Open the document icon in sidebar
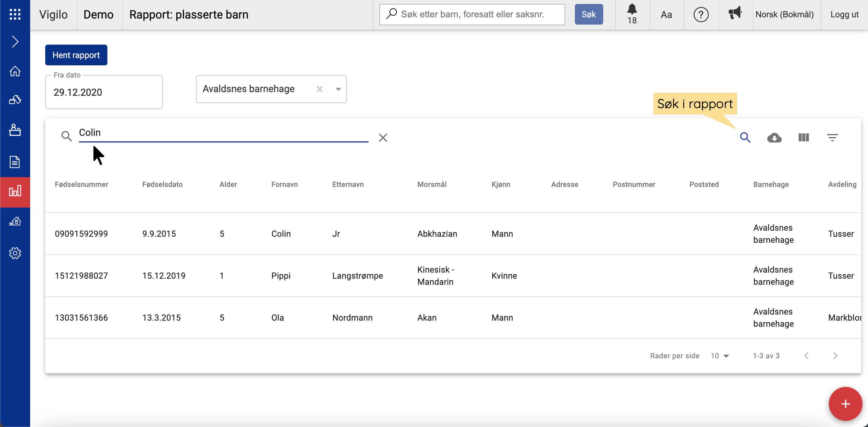Image resolution: width=868 pixels, height=427 pixels. click(15, 162)
